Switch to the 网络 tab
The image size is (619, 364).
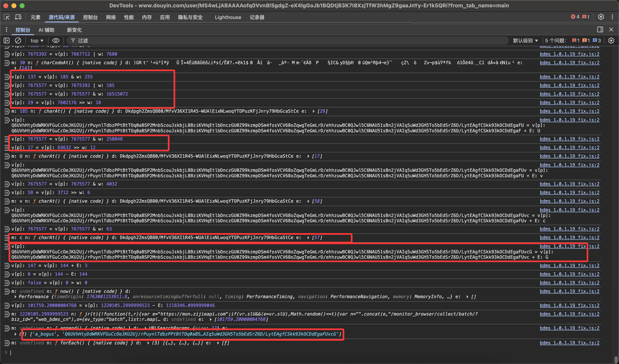[111, 17]
